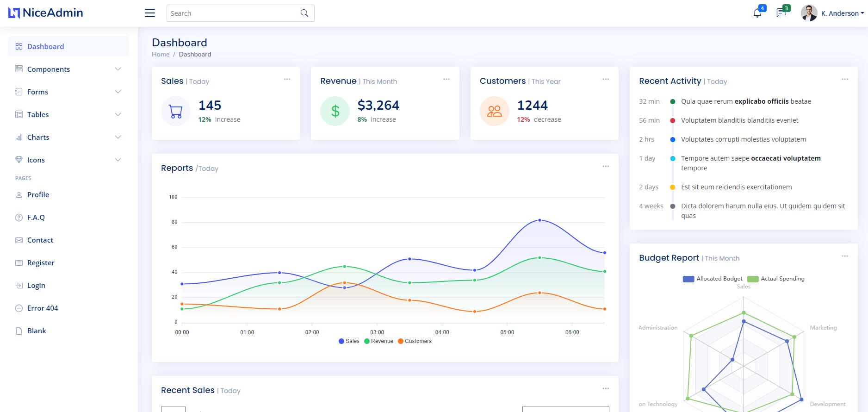Click the $3,264 revenue value
Screen dimensions: 868x412
coord(378,106)
